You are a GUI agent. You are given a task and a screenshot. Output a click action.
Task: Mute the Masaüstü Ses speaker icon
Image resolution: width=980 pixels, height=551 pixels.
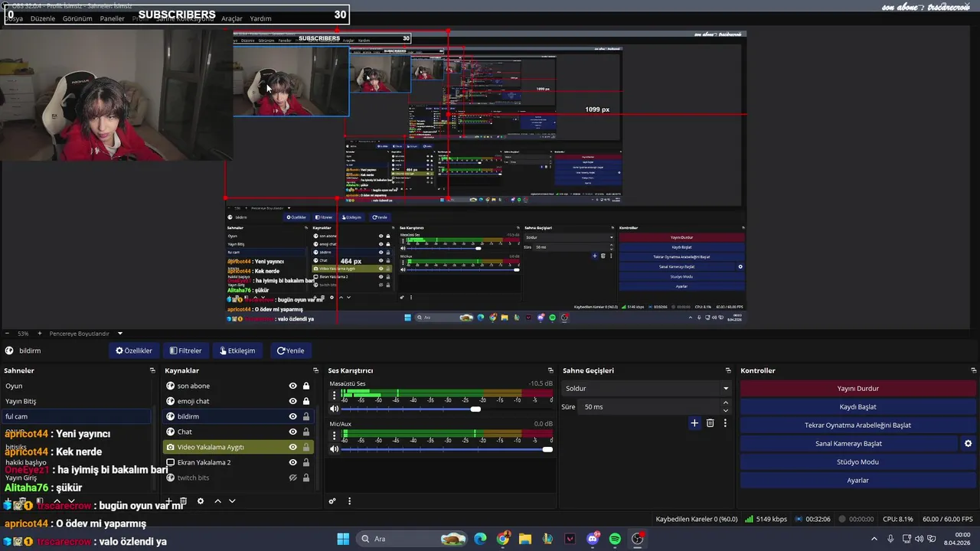(334, 409)
